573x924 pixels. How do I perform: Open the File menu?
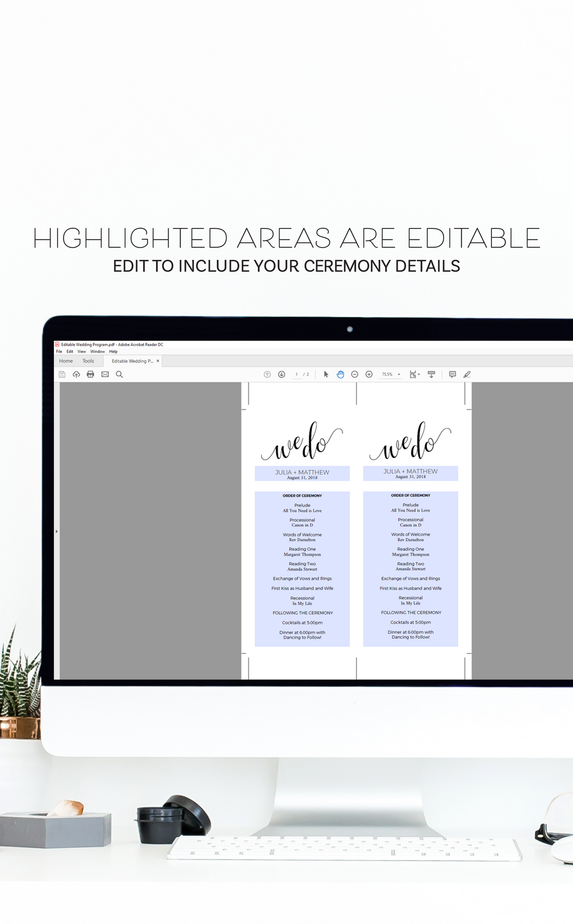coord(59,352)
